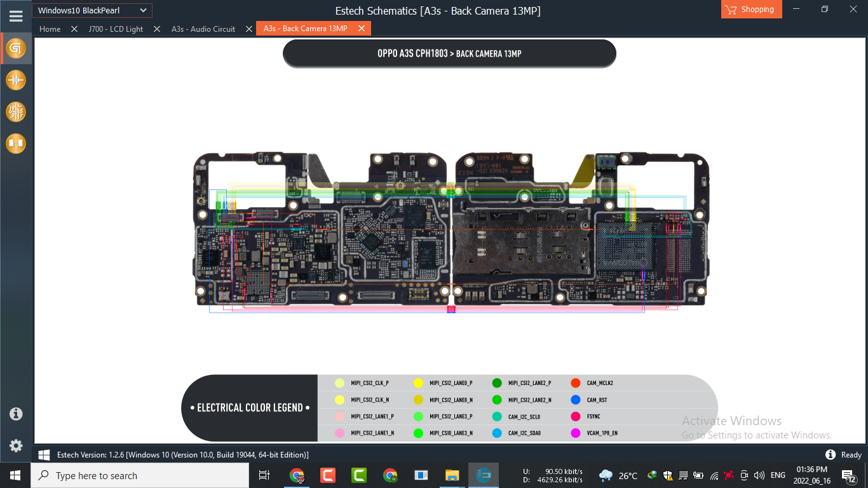The height and width of the screenshot is (488, 868).
Task: Click the clock showing 01:36 PM
Action: (x=812, y=475)
